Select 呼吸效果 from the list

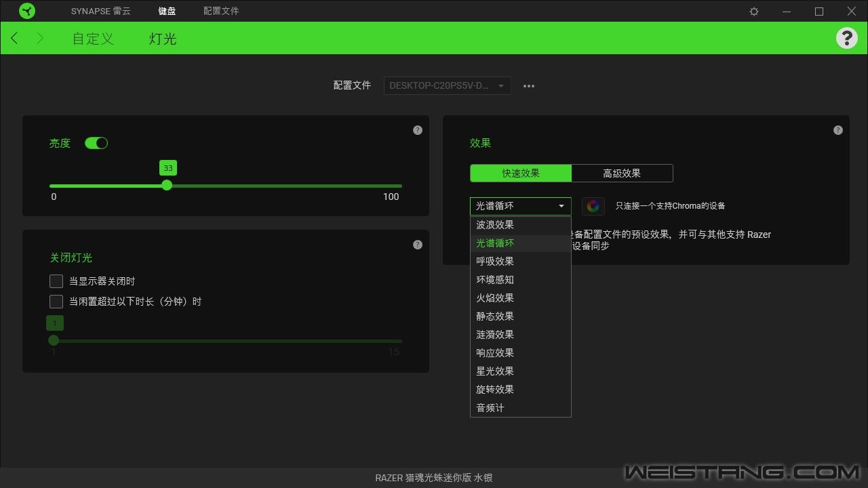point(521,262)
